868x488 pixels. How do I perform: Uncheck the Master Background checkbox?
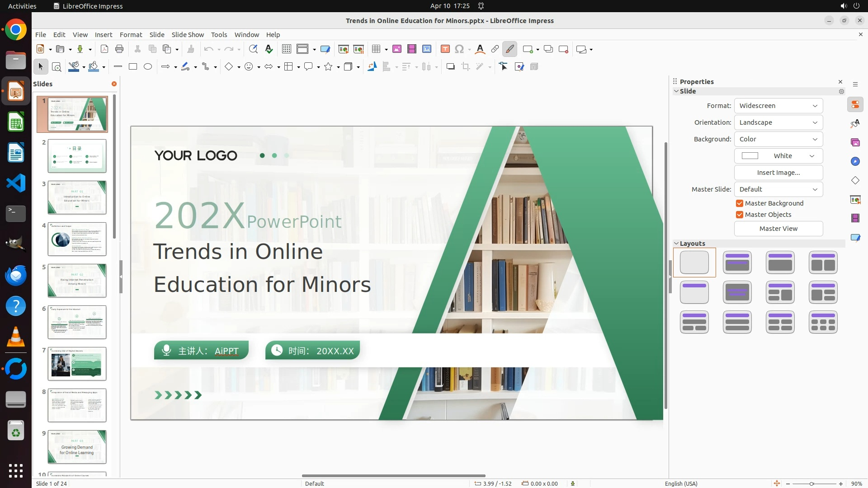740,203
